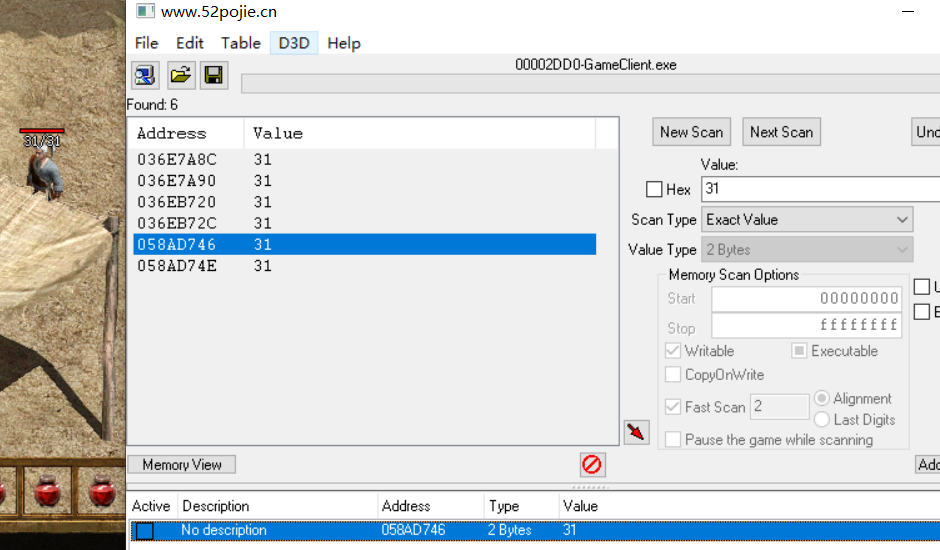Click the Value column header in results

coord(420,133)
